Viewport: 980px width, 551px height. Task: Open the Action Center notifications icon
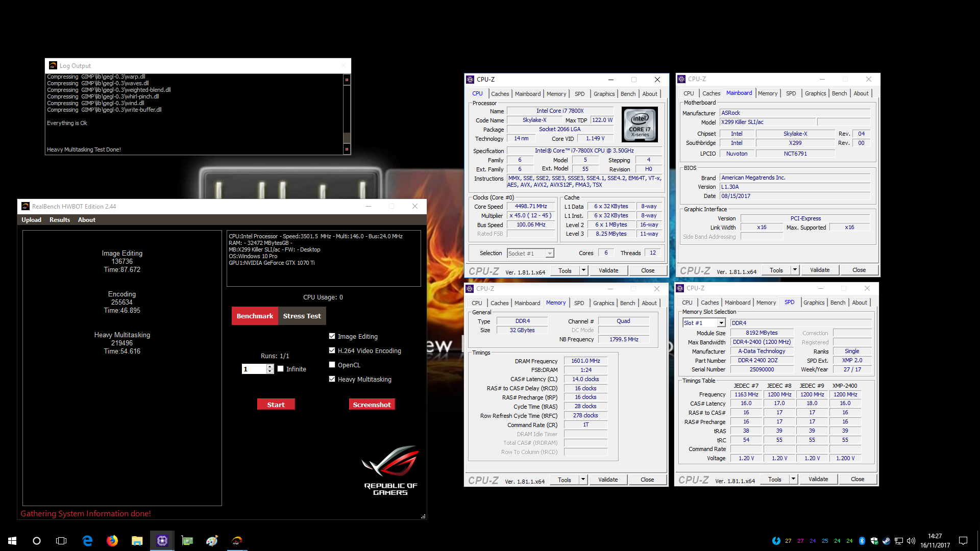963,541
